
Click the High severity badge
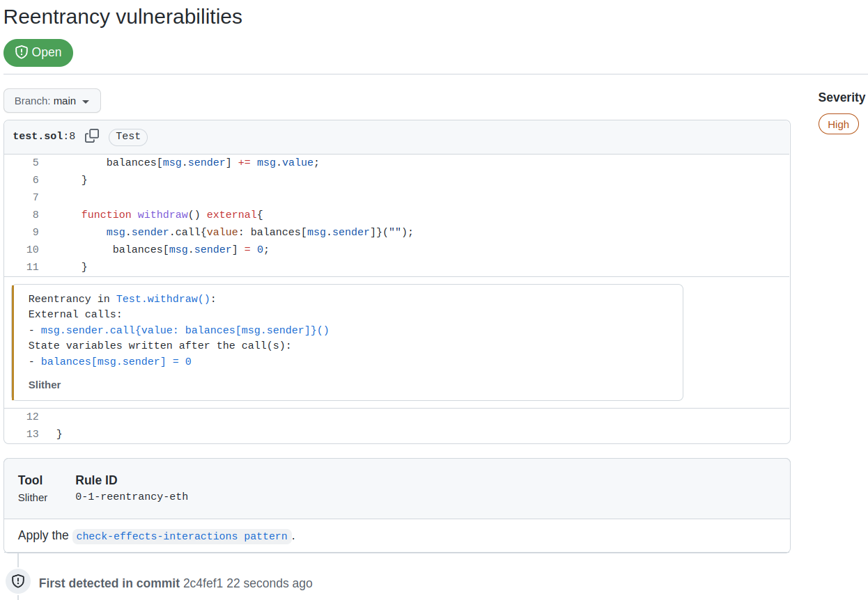click(838, 125)
